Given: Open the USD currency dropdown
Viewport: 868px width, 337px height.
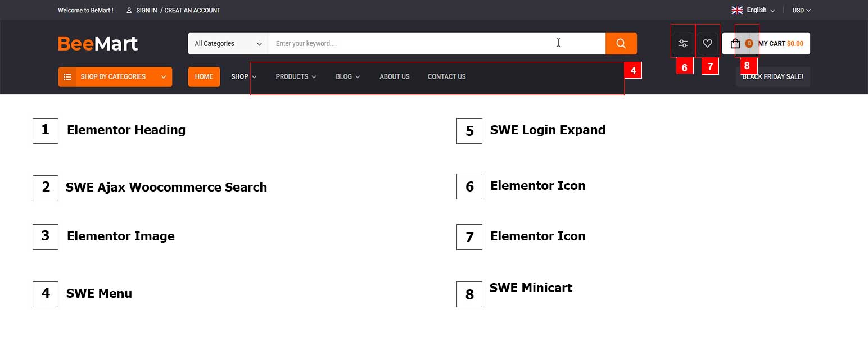Looking at the screenshot, I should click(801, 10).
